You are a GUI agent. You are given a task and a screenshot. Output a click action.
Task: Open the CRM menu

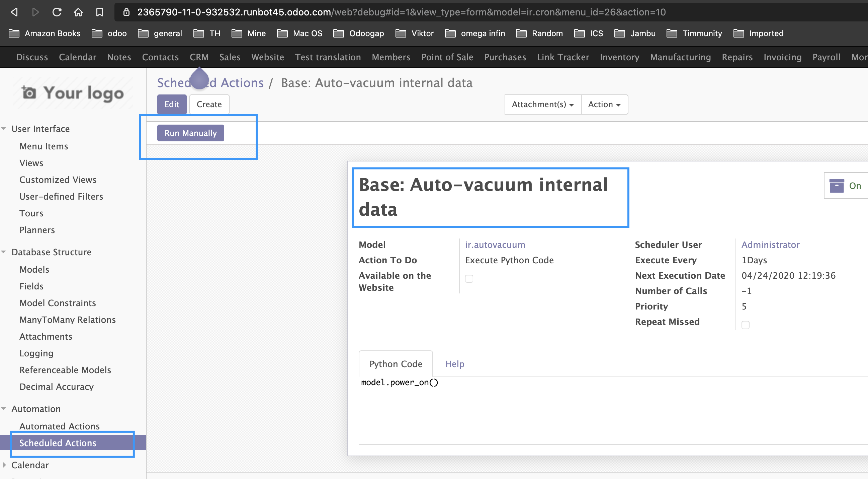click(x=199, y=57)
